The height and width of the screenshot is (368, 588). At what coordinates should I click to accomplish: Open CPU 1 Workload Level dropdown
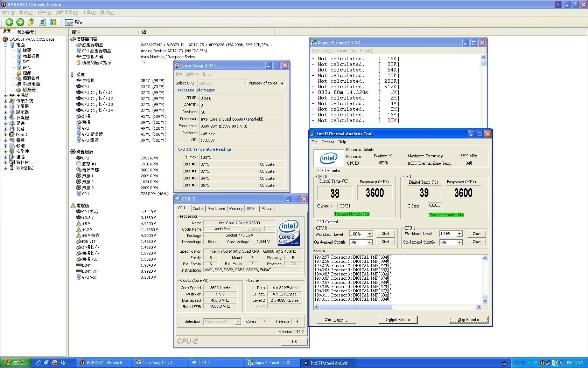pyautogui.click(x=459, y=234)
